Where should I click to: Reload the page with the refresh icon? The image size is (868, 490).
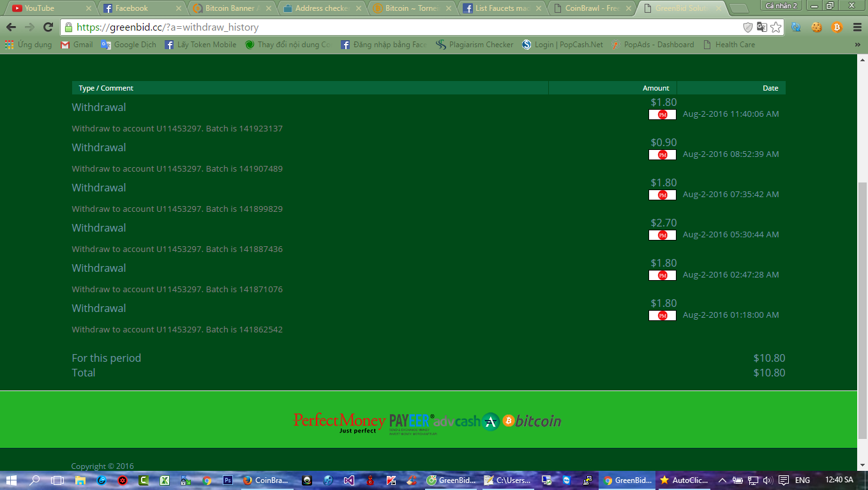click(x=48, y=27)
